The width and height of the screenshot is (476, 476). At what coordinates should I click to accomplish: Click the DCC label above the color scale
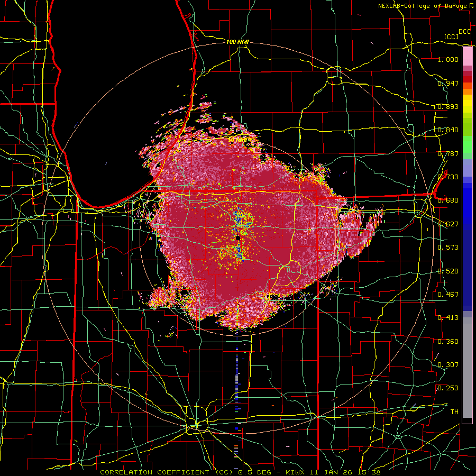pos(464,32)
